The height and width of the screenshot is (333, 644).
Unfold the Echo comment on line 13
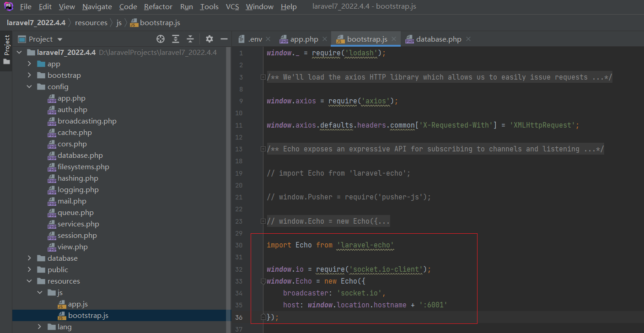263,149
